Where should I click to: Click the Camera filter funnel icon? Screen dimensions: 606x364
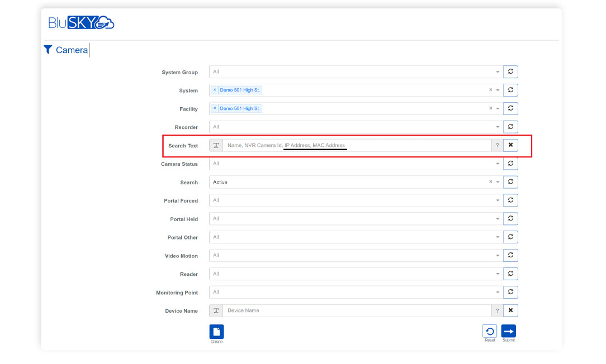point(48,50)
